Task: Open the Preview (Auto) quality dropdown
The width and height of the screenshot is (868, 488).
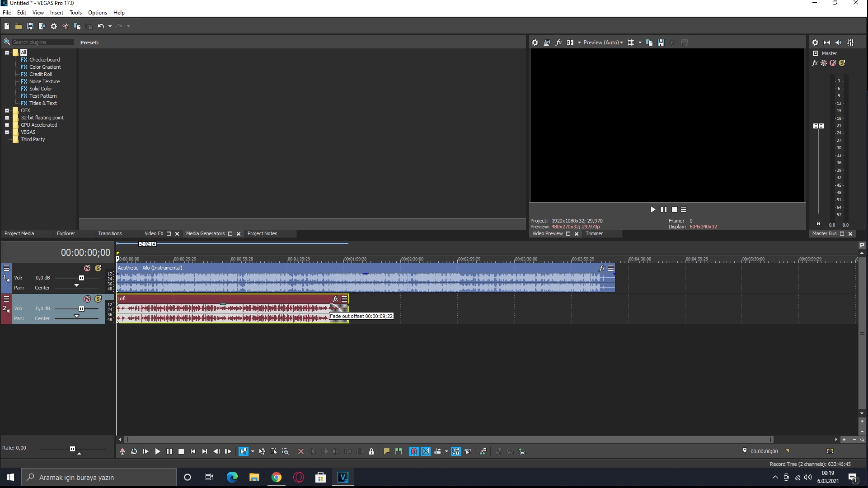Action: pos(603,43)
